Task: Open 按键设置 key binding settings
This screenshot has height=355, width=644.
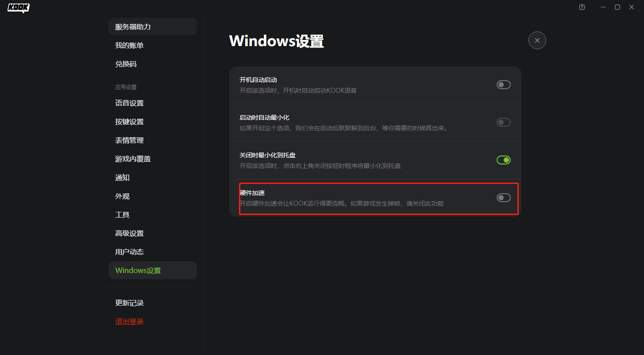Action: pos(129,121)
